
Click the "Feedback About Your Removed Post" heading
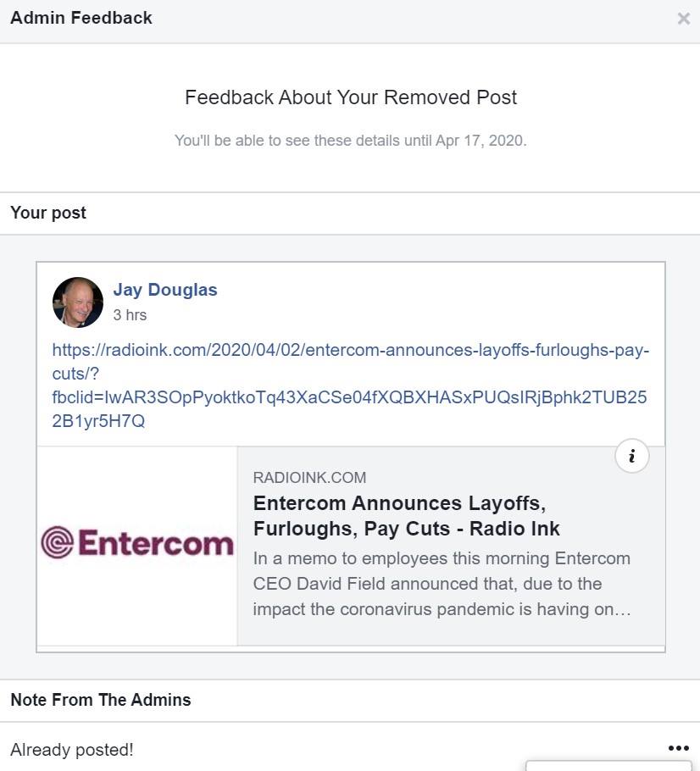pos(351,97)
